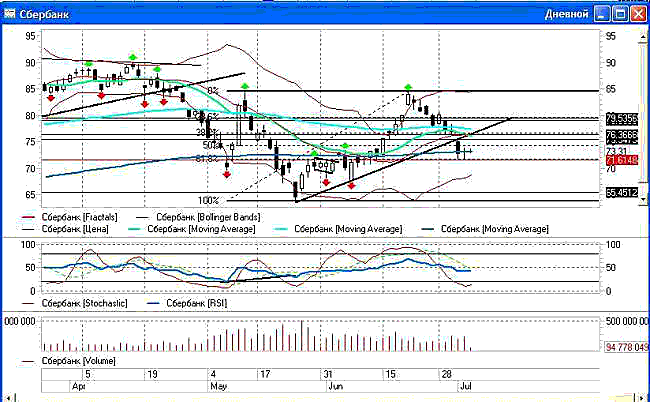Close the Сбербанк chart window
This screenshot has width=650, height=402.
click(x=638, y=15)
